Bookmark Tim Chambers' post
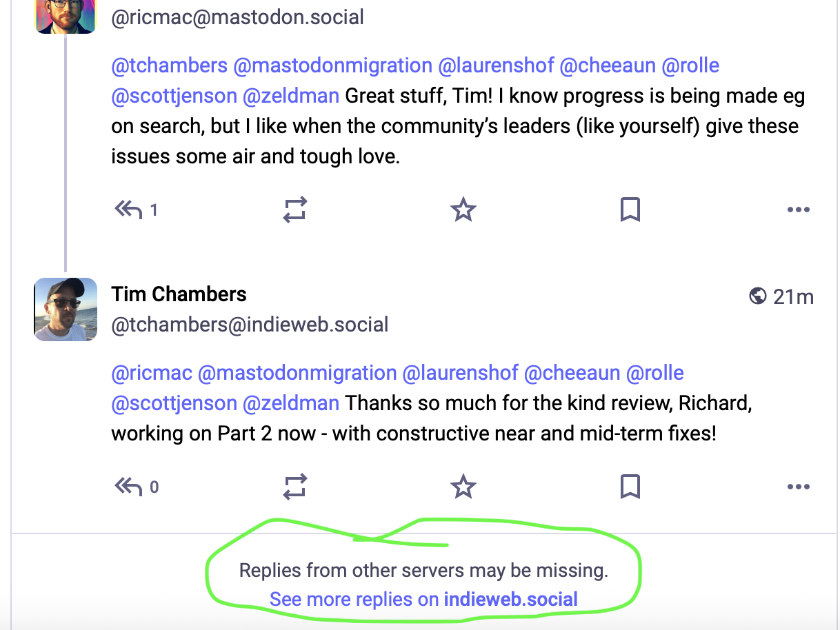 [630, 487]
